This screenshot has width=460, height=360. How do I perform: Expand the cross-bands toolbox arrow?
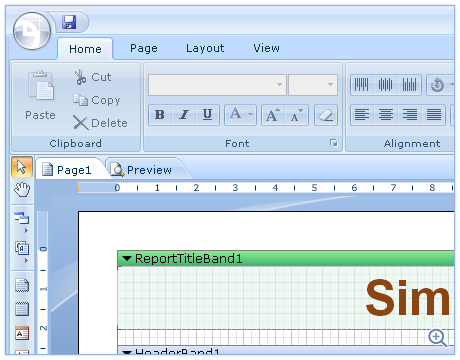click(26, 261)
